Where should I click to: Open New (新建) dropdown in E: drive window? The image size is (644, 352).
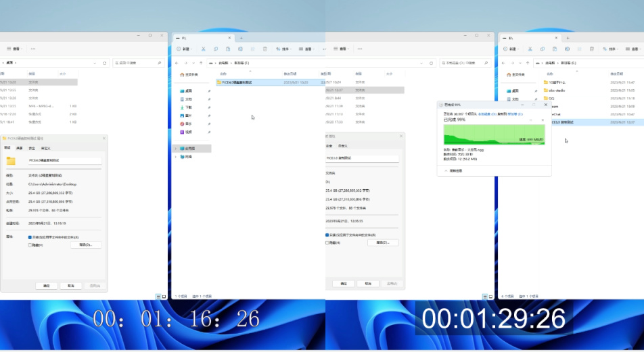click(x=511, y=49)
